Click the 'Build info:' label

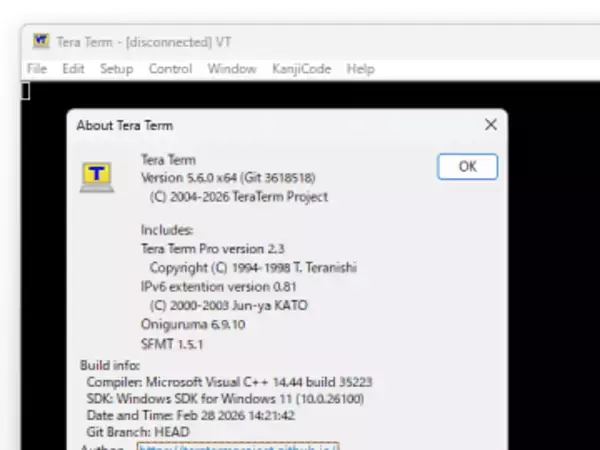[x=110, y=365]
